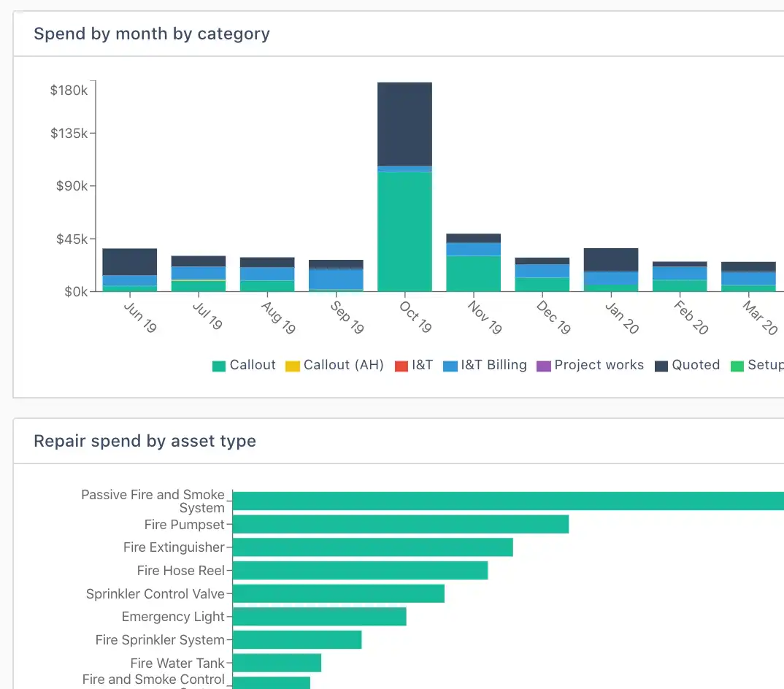Click the "$0k" y-axis label

(76, 291)
